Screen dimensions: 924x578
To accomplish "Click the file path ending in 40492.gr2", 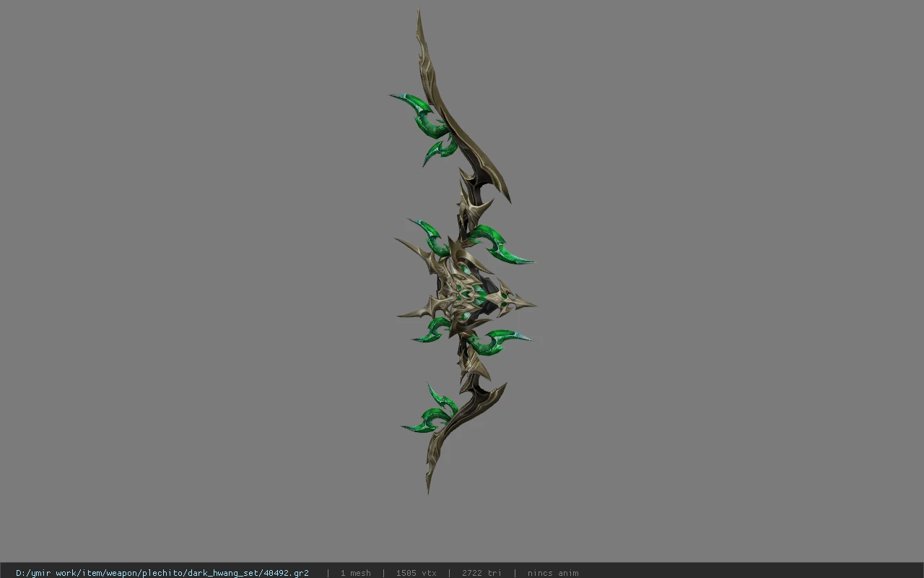I will (162, 573).
